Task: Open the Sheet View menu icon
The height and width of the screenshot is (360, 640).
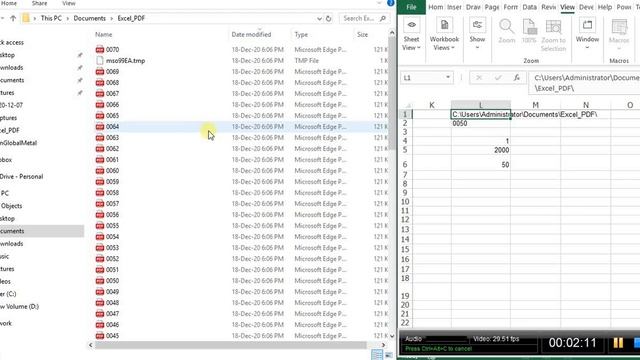Action: point(411,25)
